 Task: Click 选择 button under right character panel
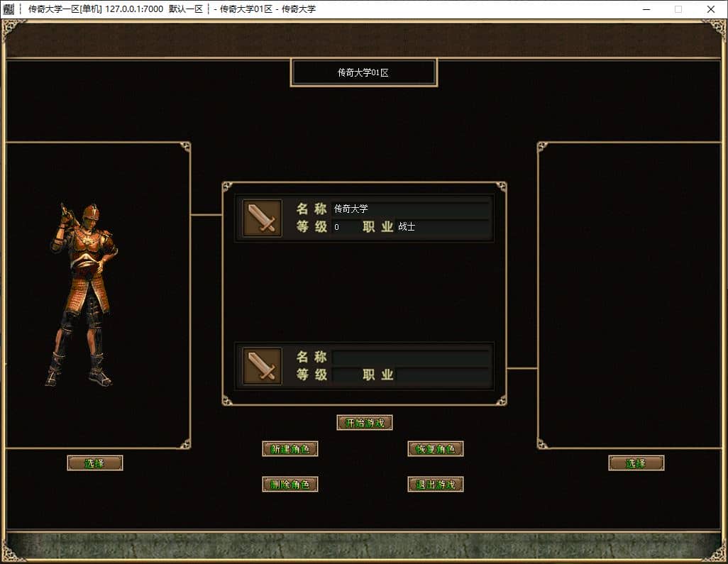point(636,463)
